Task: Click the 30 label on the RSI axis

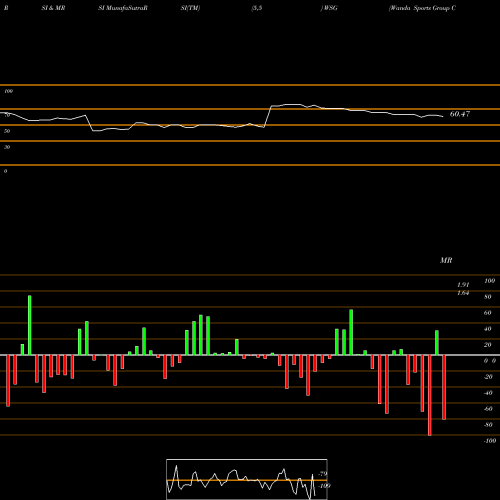Action: click(x=7, y=147)
